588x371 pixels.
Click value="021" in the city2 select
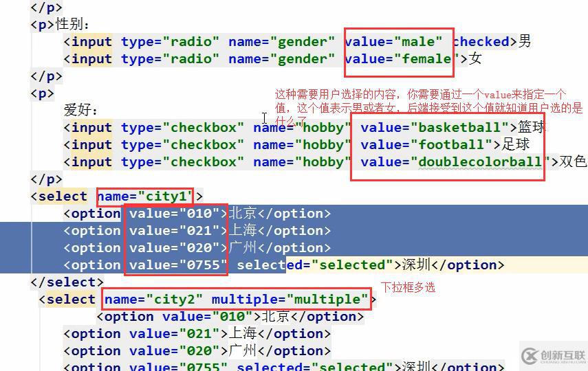pos(175,334)
